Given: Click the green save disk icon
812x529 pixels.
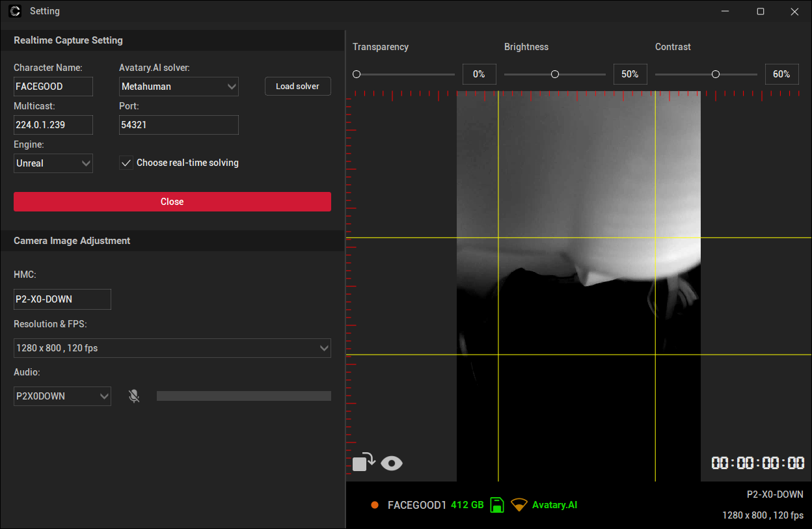Looking at the screenshot, I should [497, 505].
